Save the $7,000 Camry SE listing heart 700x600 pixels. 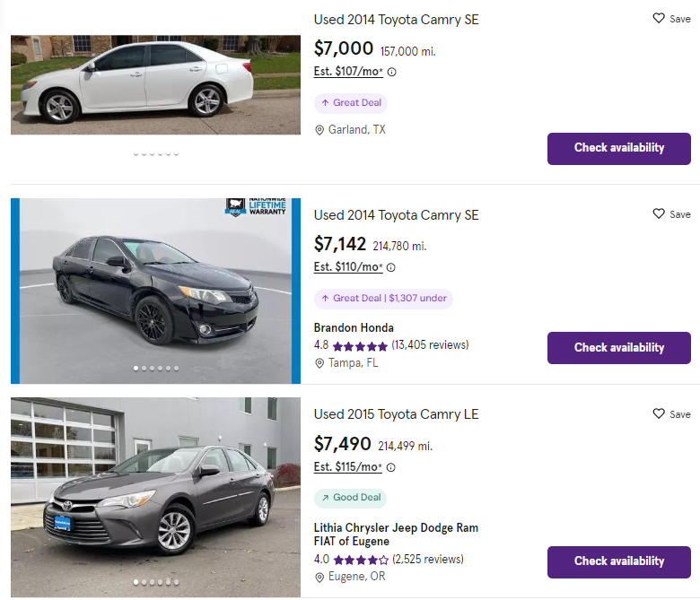coord(659,18)
